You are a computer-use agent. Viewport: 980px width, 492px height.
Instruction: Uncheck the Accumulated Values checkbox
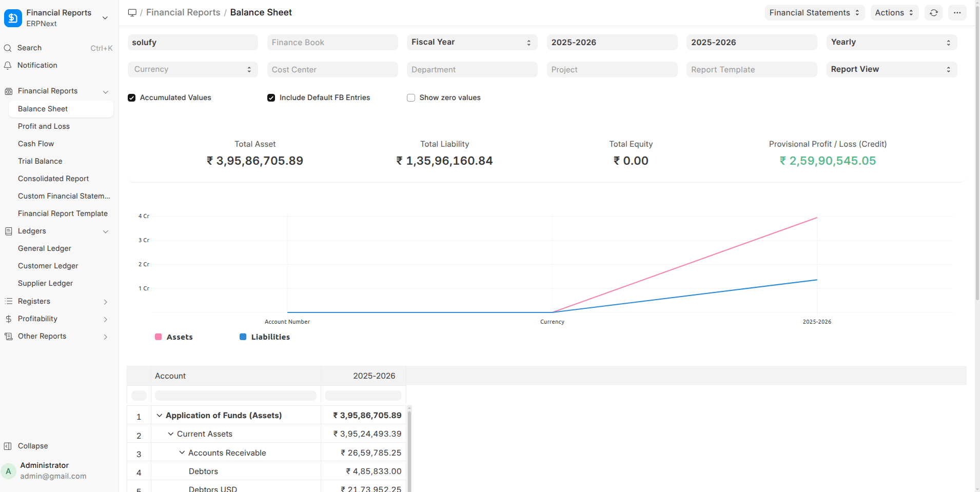click(x=132, y=98)
